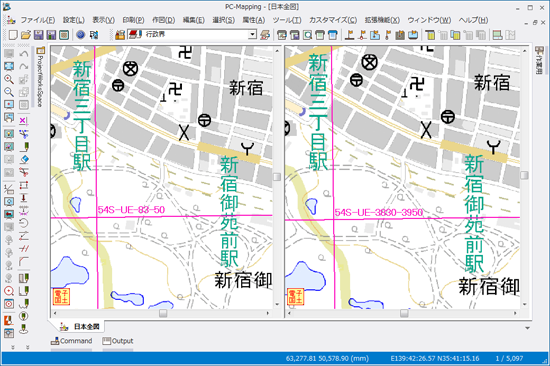Click the 新宿御苑前駅 label in right map

coord(474,214)
